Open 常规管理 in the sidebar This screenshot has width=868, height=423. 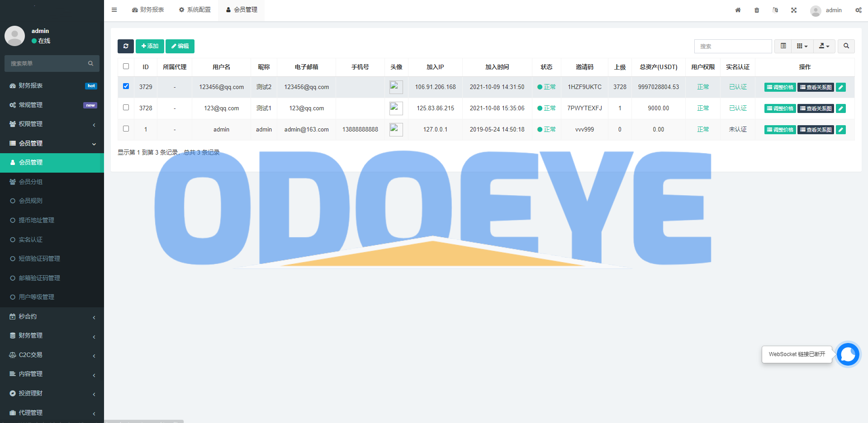pyautogui.click(x=52, y=105)
